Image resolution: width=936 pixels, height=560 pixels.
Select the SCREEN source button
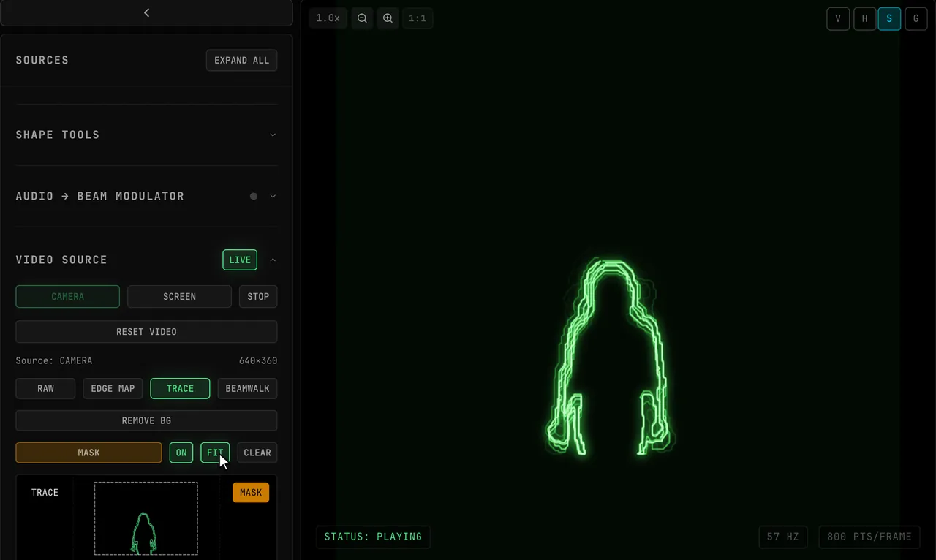click(x=179, y=296)
